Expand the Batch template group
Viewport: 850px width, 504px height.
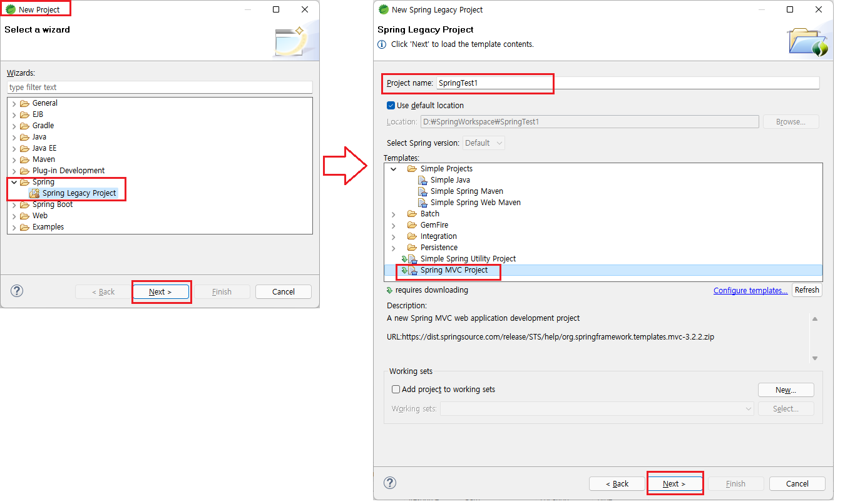tap(393, 214)
